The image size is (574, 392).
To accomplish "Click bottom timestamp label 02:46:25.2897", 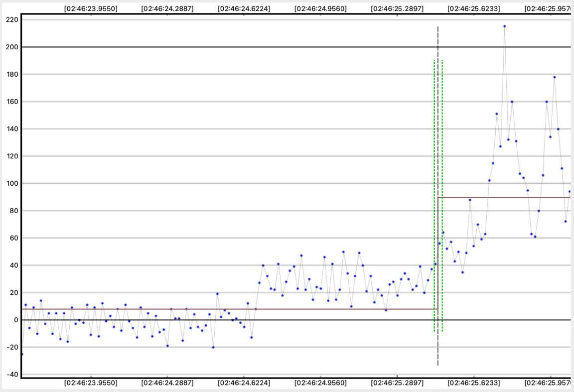I will pos(397,383).
